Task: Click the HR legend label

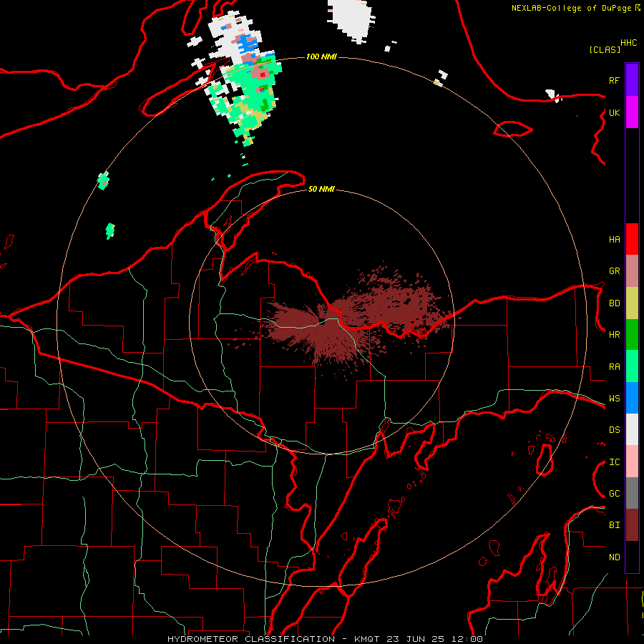Action: coord(614,335)
